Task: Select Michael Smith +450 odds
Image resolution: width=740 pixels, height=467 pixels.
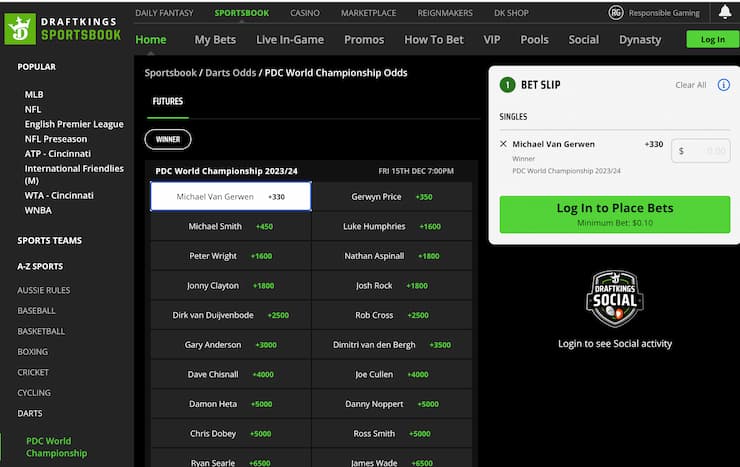Action: [231, 226]
